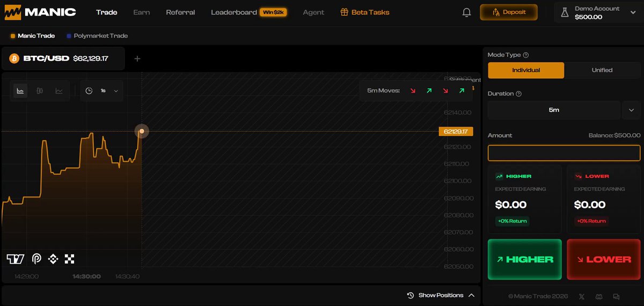Open the 1s chart interval dropdown
The image size is (644, 306).
(102, 91)
